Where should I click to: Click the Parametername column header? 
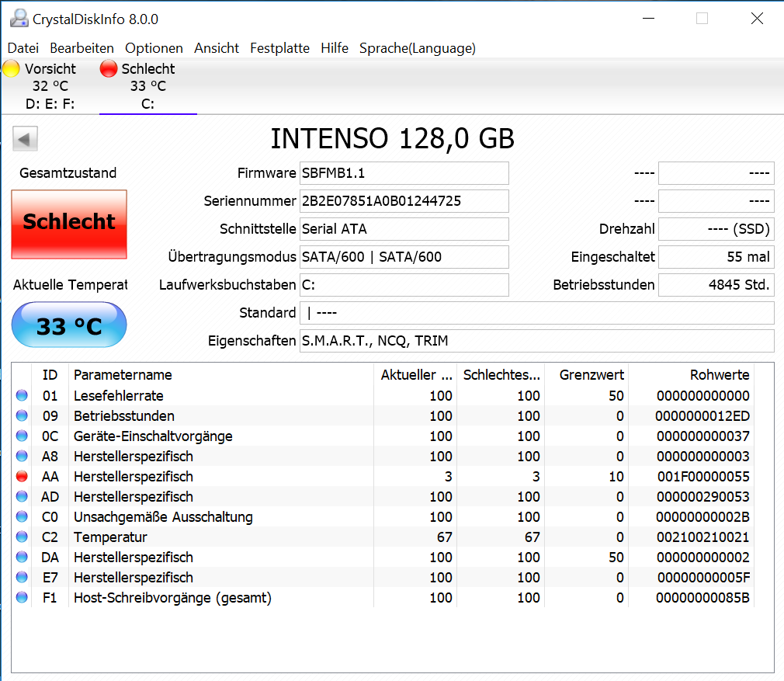[x=221, y=374]
